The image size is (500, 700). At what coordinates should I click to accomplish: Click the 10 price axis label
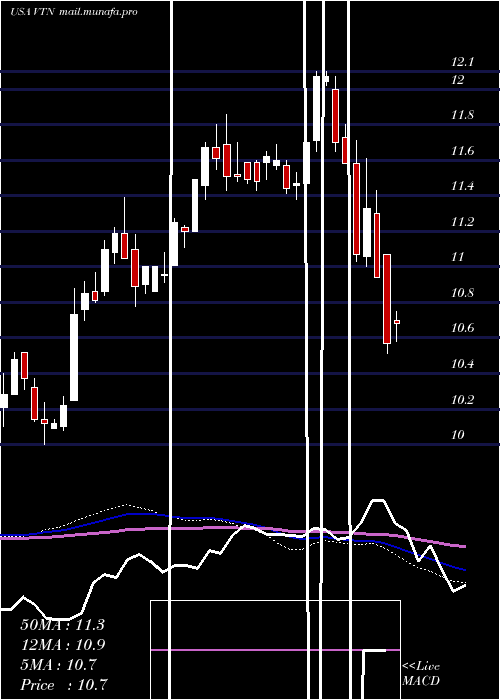pyautogui.click(x=458, y=435)
